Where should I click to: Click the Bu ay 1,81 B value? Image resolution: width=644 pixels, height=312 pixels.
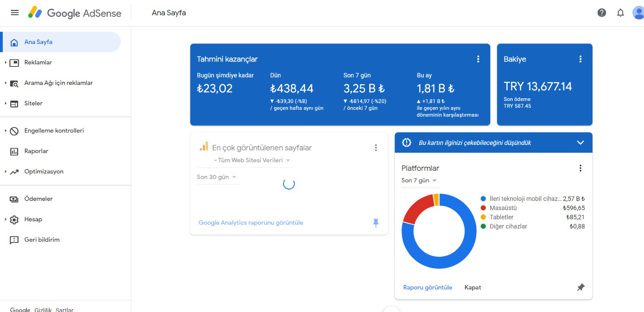436,88
